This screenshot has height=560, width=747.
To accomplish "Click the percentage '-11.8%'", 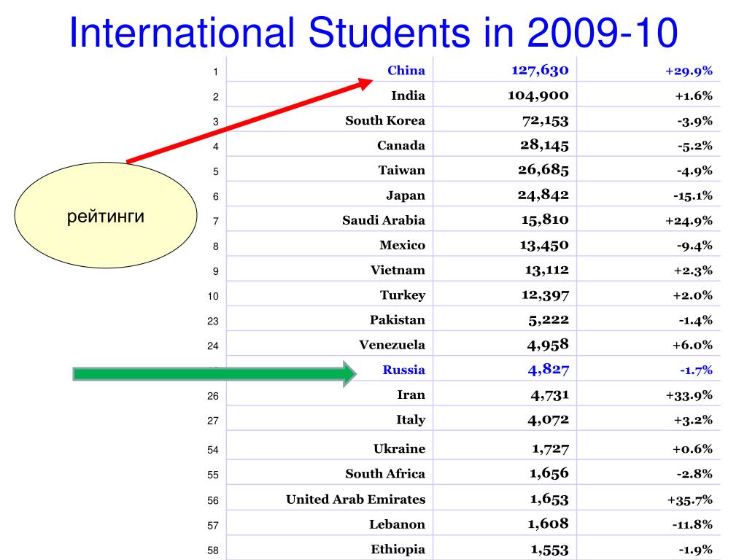I will point(692,525).
